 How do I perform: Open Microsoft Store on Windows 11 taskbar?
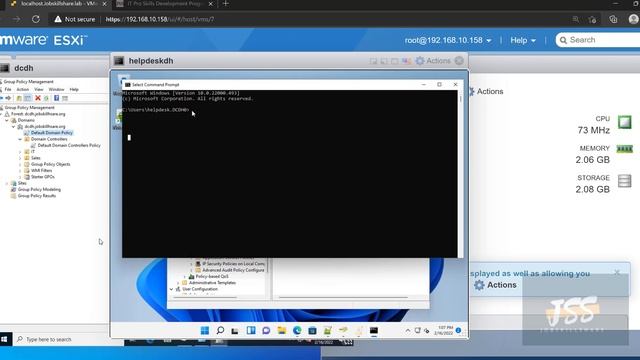[312, 330]
